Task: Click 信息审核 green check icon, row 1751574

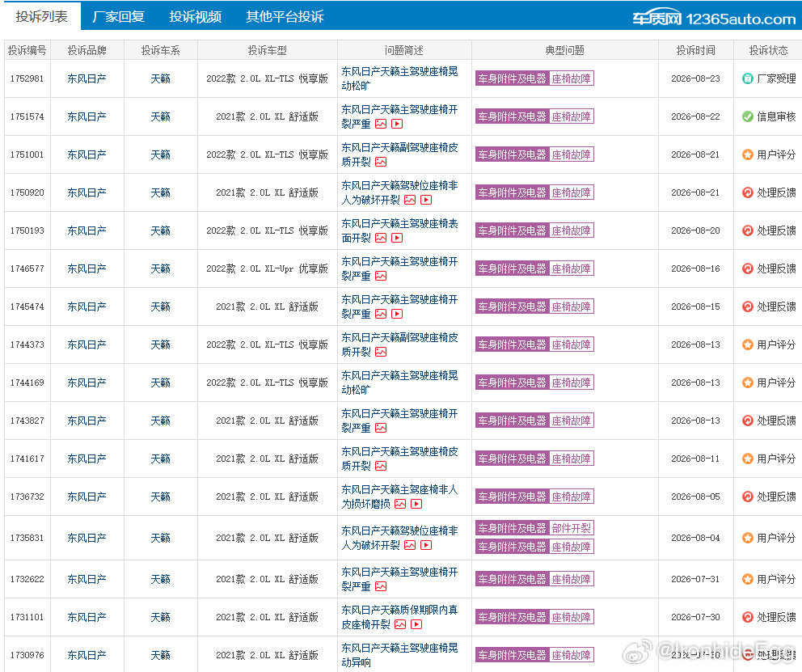Action: pos(747,116)
